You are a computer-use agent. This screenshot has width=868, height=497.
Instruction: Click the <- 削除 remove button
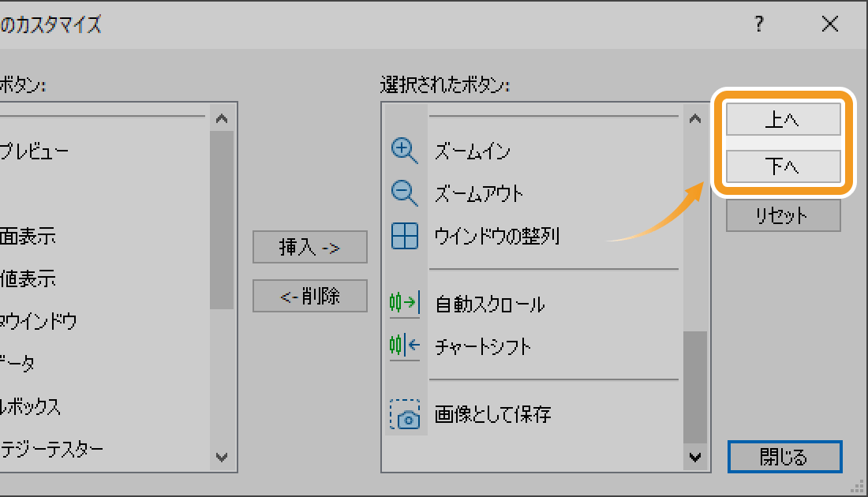click(310, 296)
